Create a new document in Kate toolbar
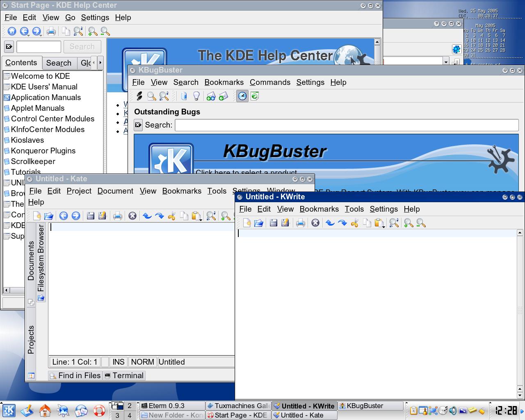Screen dimensions: 525x420 [x=37, y=216]
